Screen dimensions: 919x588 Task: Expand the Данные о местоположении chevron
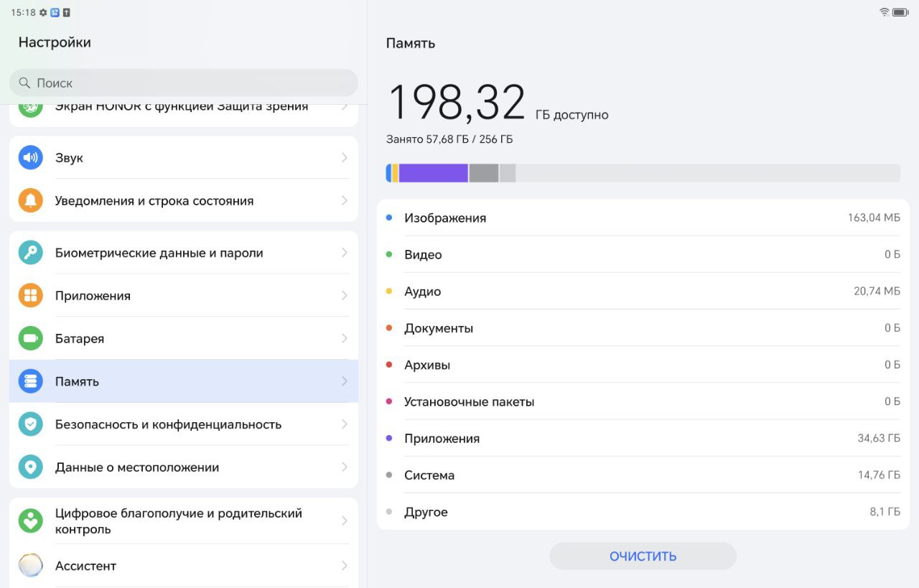coord(345,467)
